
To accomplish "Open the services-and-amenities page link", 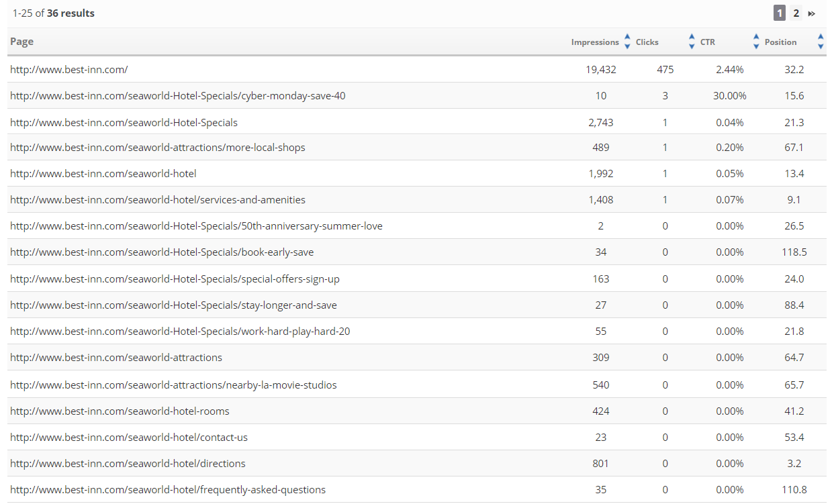I will [158, 200].
